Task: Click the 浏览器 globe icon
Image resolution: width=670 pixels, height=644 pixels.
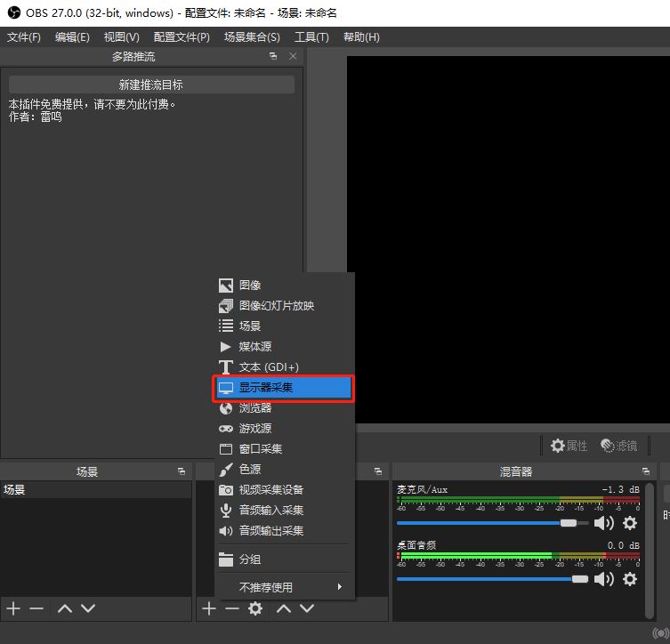Action: click(226, 408)
